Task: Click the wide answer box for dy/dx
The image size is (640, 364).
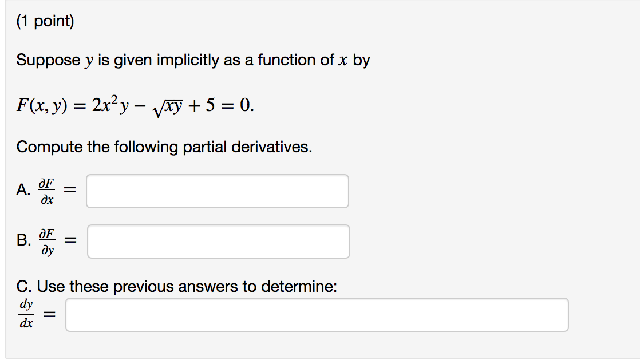Action: 317,314
